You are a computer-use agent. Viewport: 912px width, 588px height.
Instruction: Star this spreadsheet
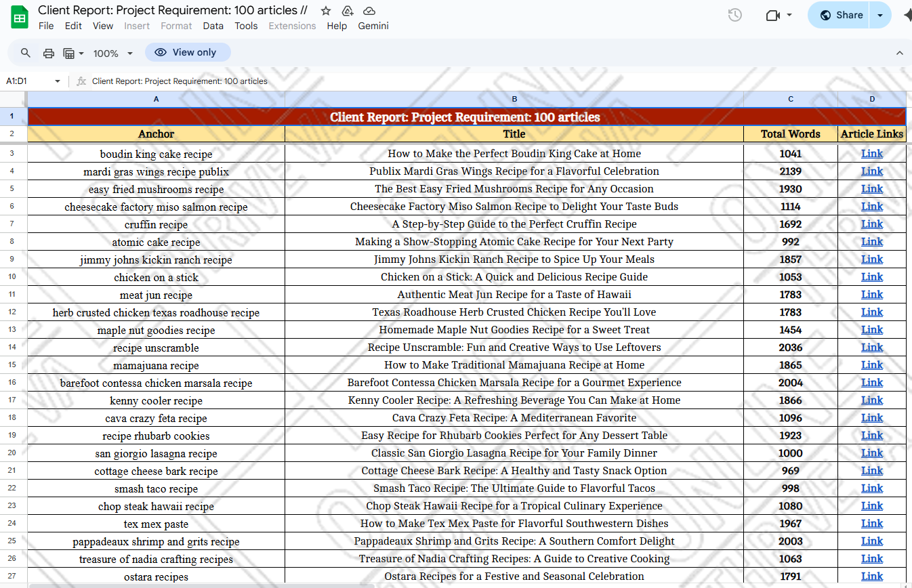point(325,11)
